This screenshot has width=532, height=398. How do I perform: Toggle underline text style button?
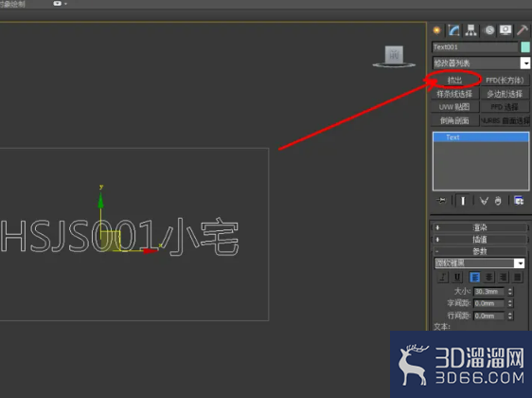(x=457, y=278)
